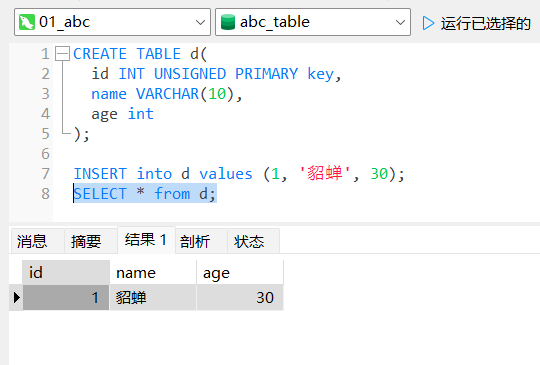Click the from keyword on line 8
This screenshot has width=540, height=365.
pyautogui.click(x=172, y=194)
